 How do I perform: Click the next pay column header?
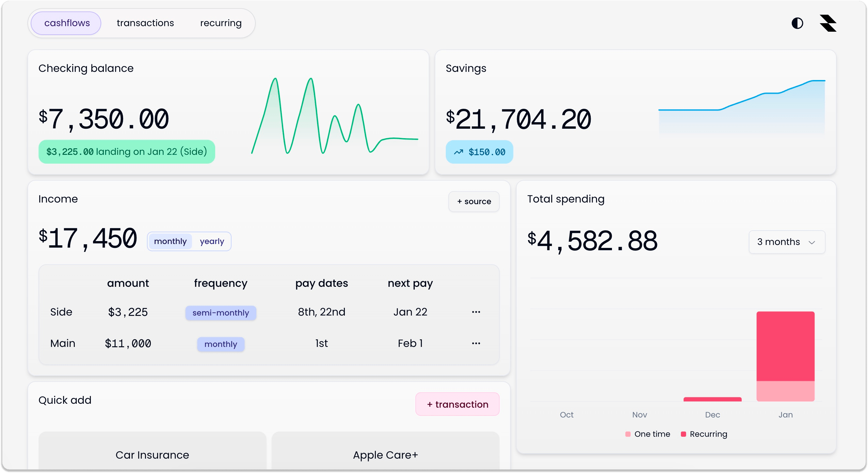pos(410,283)
